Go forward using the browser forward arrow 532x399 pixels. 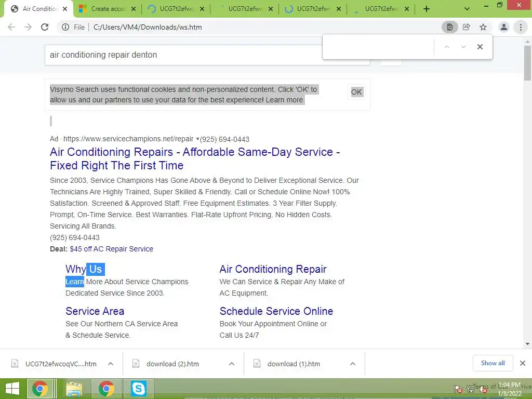(28, 27)
